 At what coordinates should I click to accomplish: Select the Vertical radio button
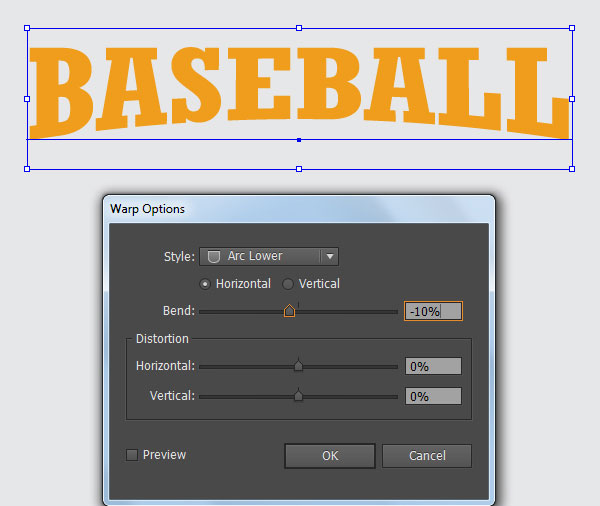288,284
